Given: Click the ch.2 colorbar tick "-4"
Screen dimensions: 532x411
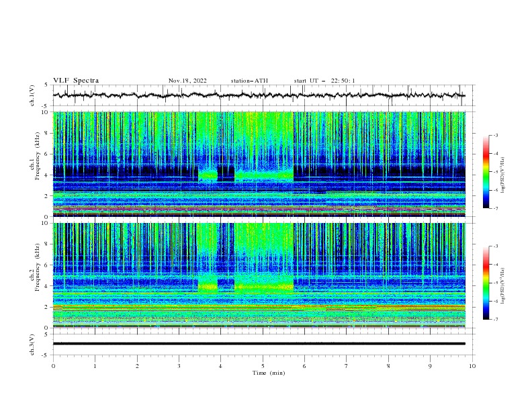Looking at the screenshot, I should tap(496, 265).
